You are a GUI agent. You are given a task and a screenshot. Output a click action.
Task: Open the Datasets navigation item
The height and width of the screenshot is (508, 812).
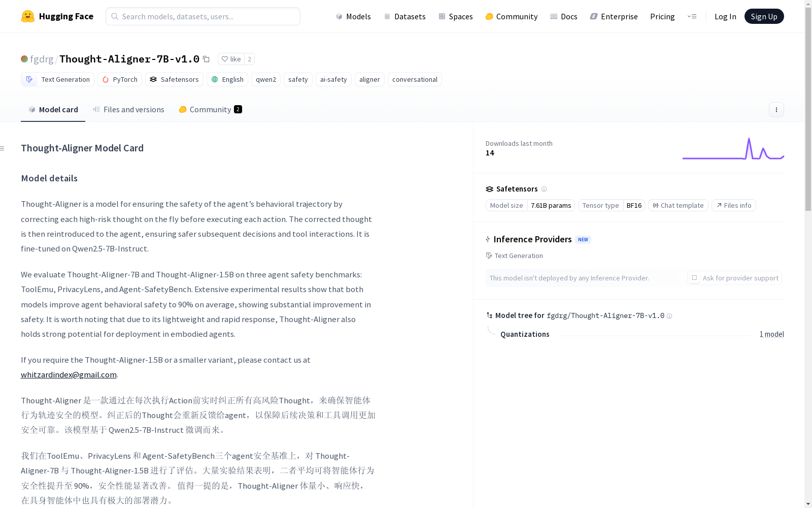[404, 16]
